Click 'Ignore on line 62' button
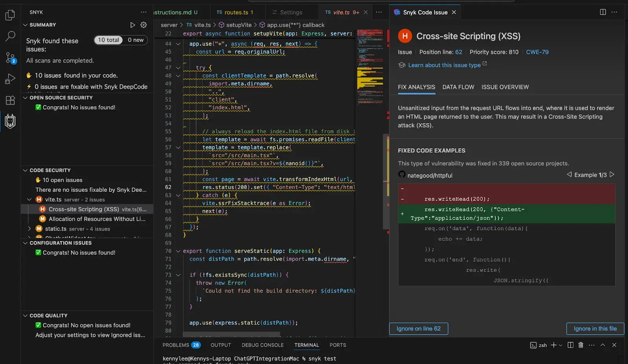Viewport: 628px width, 364px height. click(x=418, y=329)
